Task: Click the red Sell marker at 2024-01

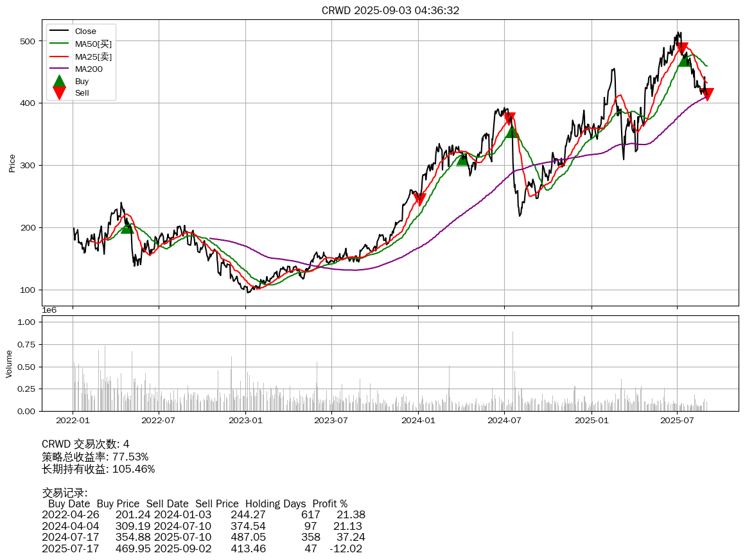Action: (x=419, y=199)
